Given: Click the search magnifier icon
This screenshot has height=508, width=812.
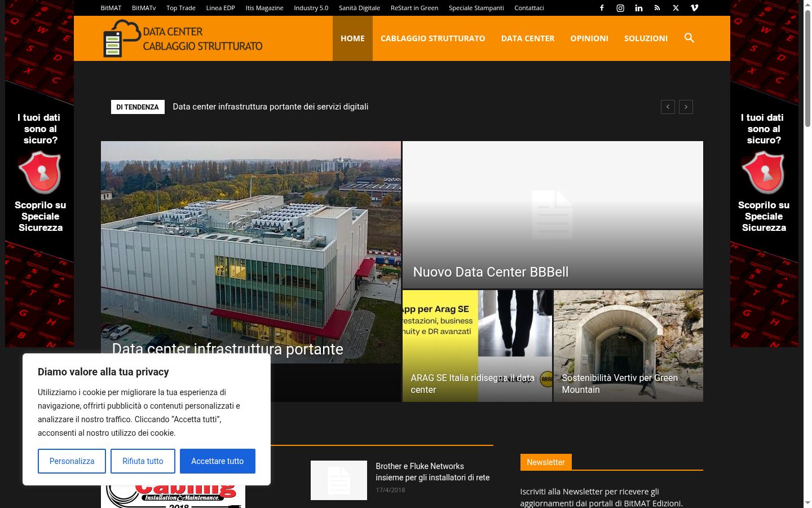Looking at the screenshot, I should 689,38.
